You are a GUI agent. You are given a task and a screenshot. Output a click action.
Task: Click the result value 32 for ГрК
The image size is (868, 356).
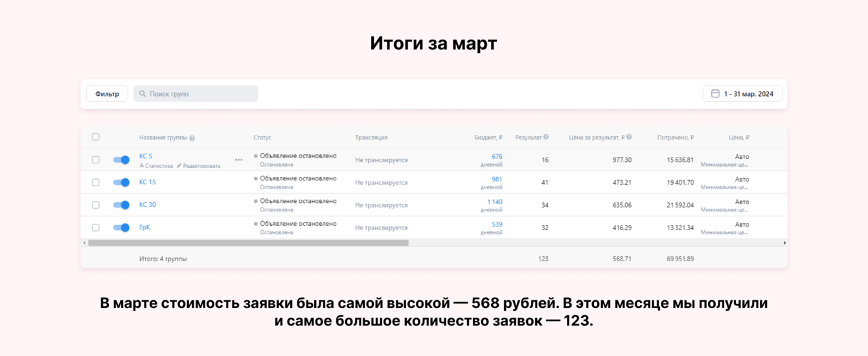pyautogui.click(x=545, y=228)
